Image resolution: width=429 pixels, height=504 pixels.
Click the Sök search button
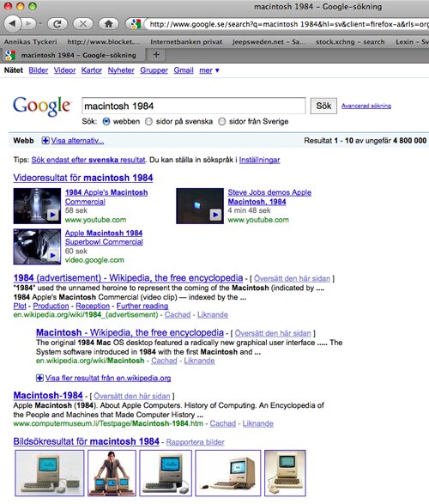click(x=323, y=106)
